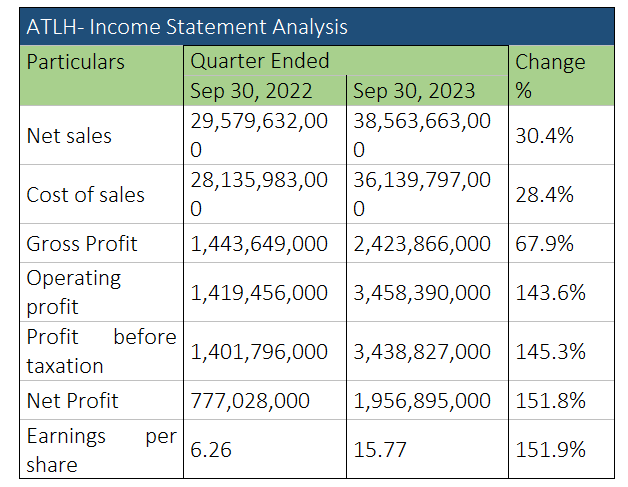The width and height of the screenshot is (628, 487).
Task: Click the 30.4% change cell
Action: 544,136
